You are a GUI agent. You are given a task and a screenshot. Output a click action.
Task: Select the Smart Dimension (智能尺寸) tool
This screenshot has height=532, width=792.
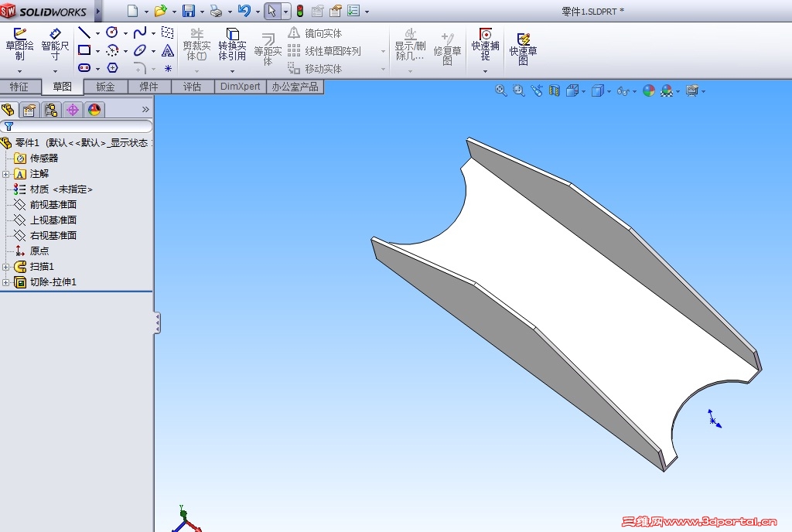point(55,44)
